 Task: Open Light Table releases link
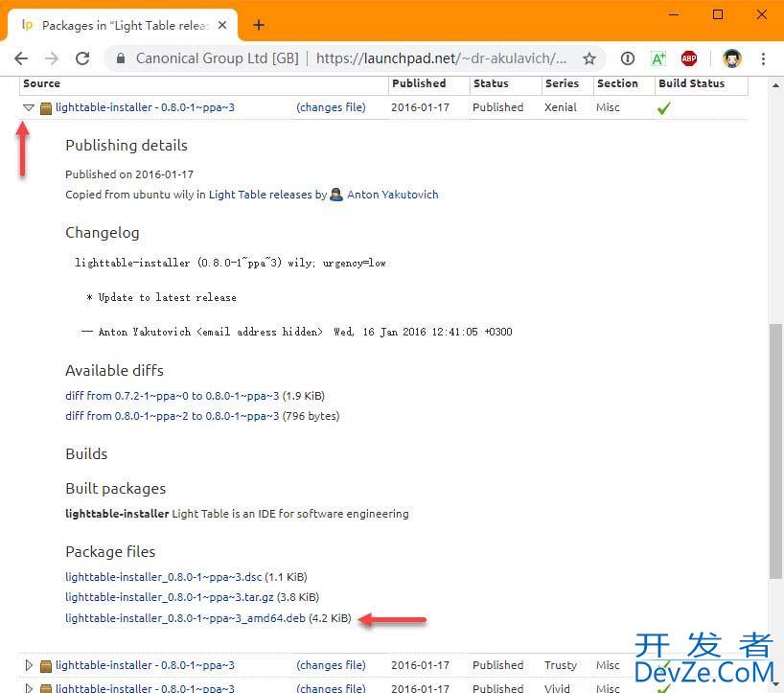tap(260, 195)
